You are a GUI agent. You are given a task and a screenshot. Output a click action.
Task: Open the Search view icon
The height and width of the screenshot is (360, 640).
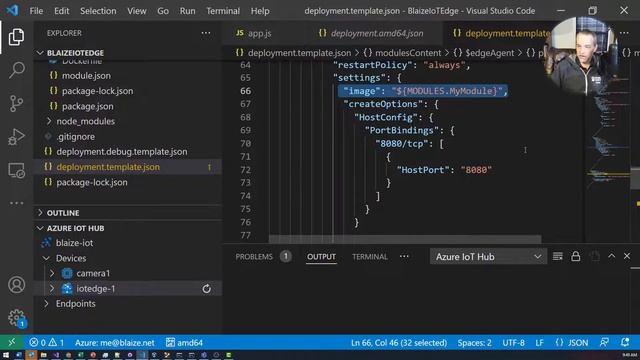click(x=16, y=70)
